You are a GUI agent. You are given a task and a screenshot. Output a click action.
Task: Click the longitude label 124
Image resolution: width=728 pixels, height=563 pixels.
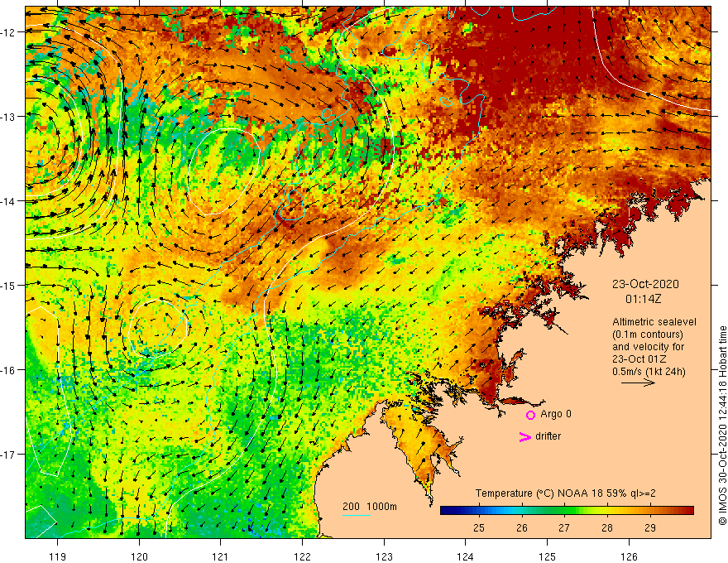[x=466, y=556]
